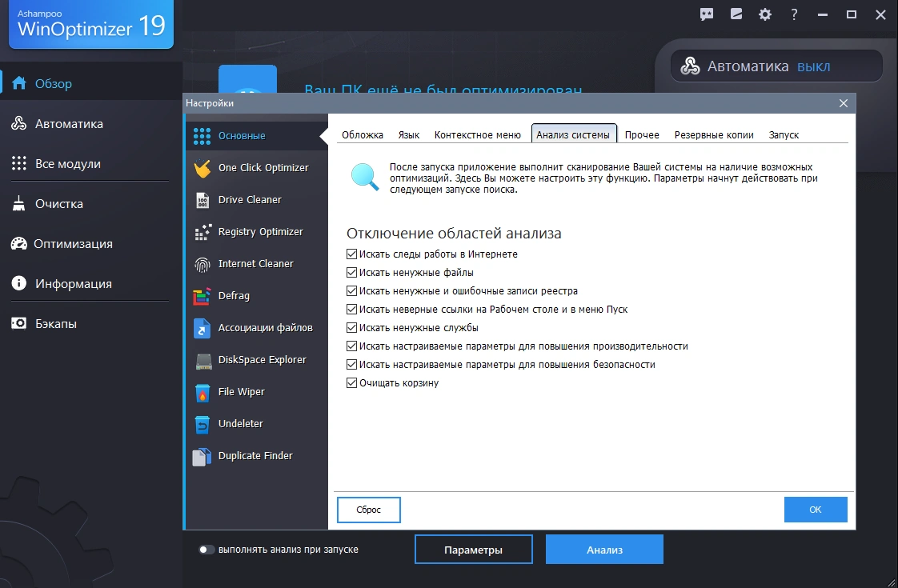Image resolution: width=898 pixels, height=588 pixels.
Task: Click the Параметры button
Action: coord(474,550)
